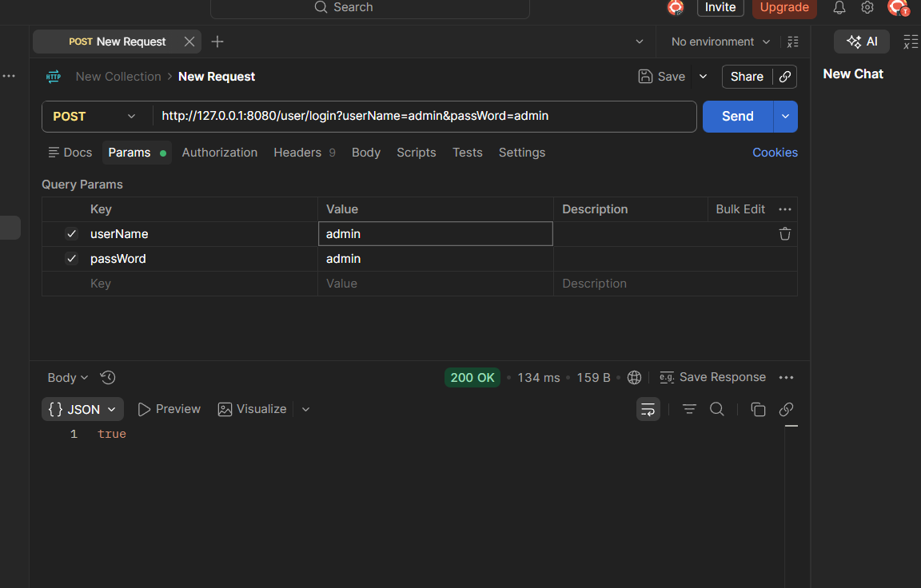Viewport: 921px width, 588px height.
Task: Open the notifications bell icon
Action: tap(839, 8)
